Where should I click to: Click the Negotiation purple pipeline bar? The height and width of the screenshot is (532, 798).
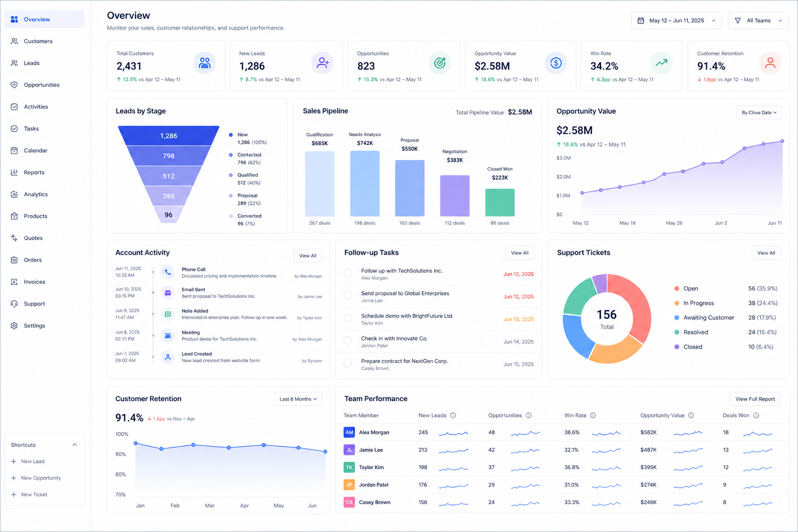click(455, 196)
